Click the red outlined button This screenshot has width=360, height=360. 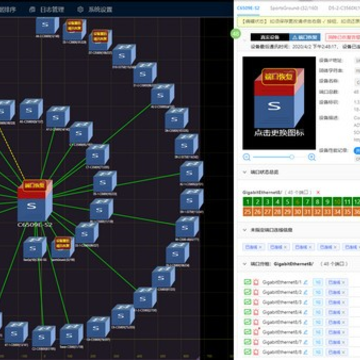click(342, 37)
